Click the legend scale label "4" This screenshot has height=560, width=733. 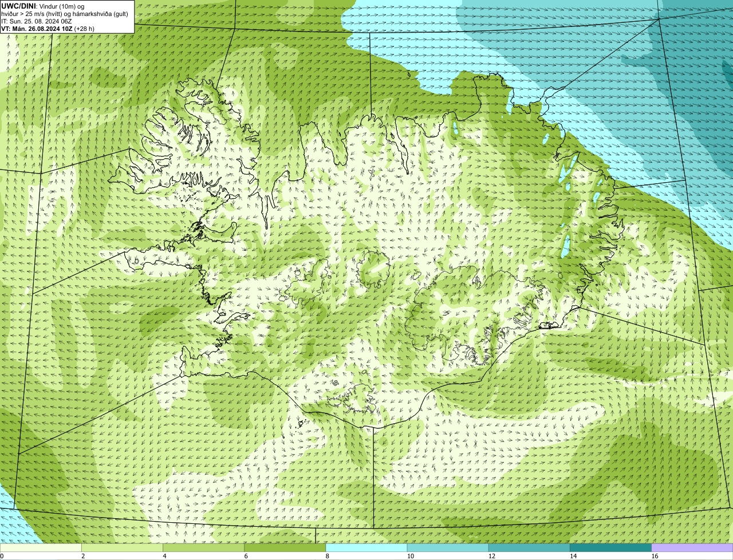(164, 556)
